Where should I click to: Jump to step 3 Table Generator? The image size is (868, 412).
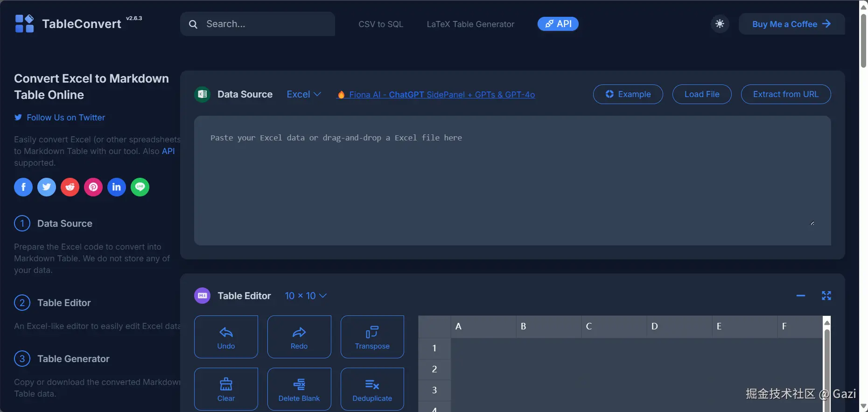coord(62,359)
